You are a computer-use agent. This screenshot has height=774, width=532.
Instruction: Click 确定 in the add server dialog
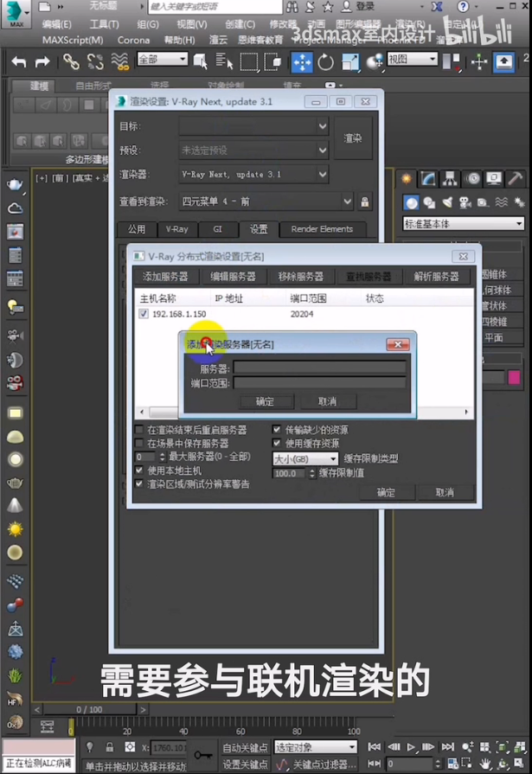pos(265,401)
